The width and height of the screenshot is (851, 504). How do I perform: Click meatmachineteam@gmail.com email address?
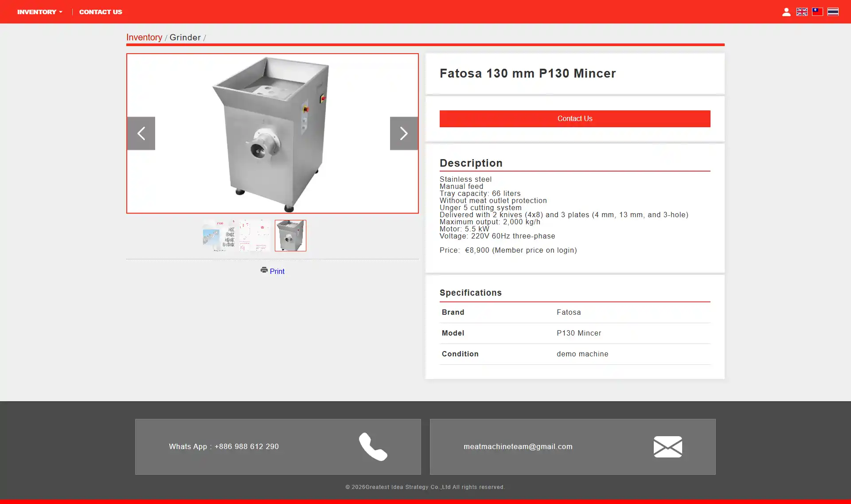click(518, 446)
